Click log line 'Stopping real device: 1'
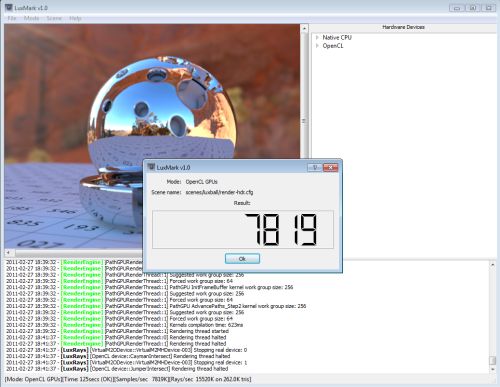Screen dimensions: 500x387 pos(126,363)
